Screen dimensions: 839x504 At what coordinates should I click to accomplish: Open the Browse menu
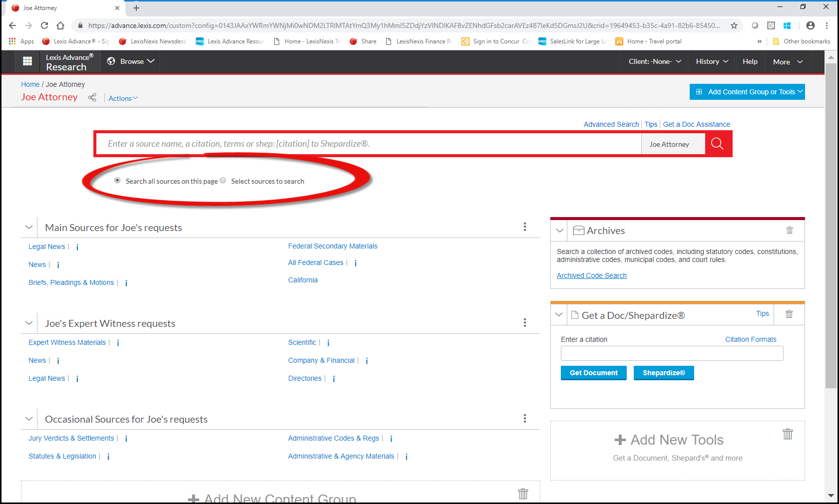click(x=131, y=61)
